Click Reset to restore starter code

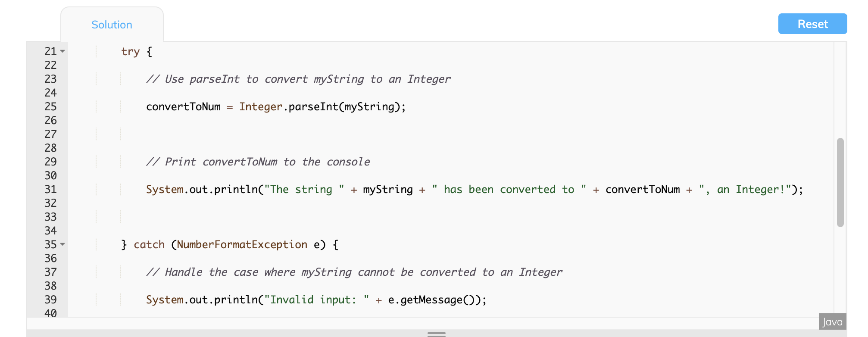tap(812, 24)
